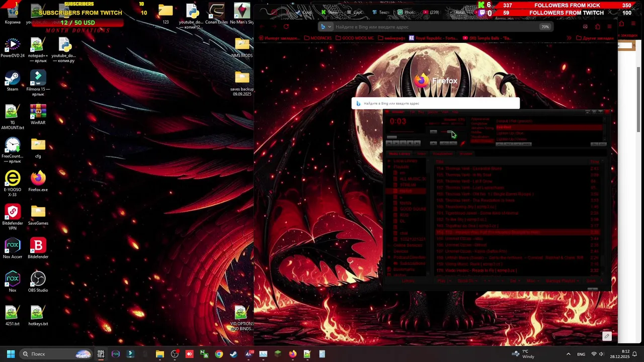The image size is (644, 362).
Task: Collapse the Podcast Directory tree node
Action: coord(389,257)
